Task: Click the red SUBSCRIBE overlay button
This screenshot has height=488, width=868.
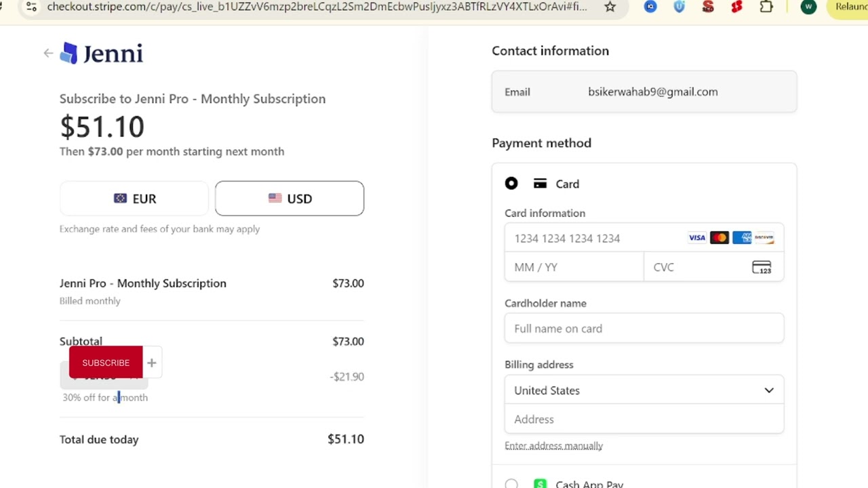Action: click(x=106, y=363)
